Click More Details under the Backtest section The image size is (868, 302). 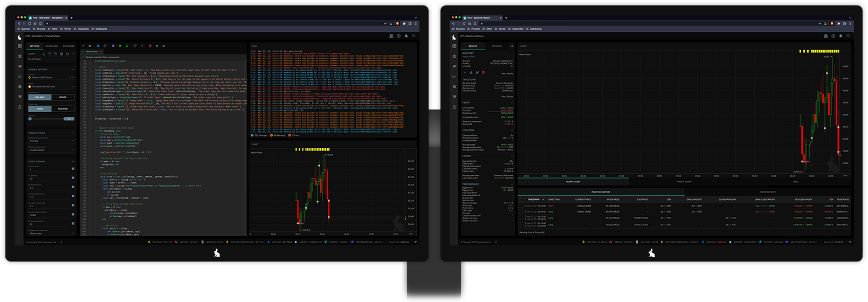pyautogui.click(x=507, y=73)
